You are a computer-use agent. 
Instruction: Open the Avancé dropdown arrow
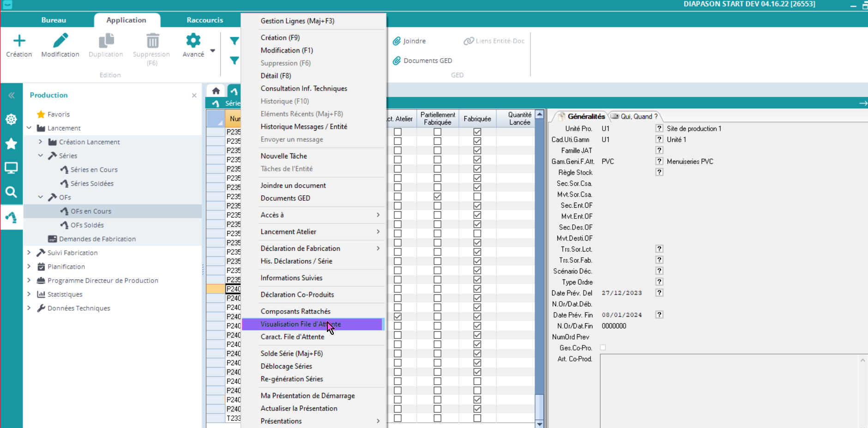coord(212,51)
